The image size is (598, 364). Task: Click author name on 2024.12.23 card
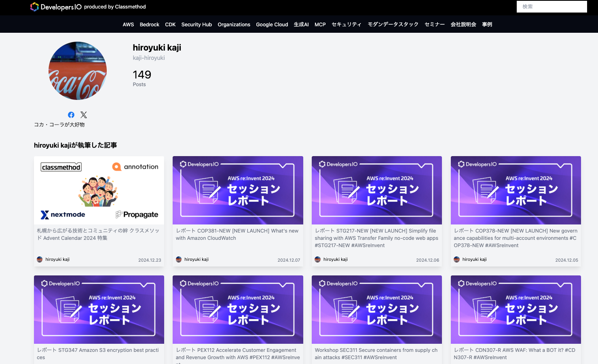57,260
